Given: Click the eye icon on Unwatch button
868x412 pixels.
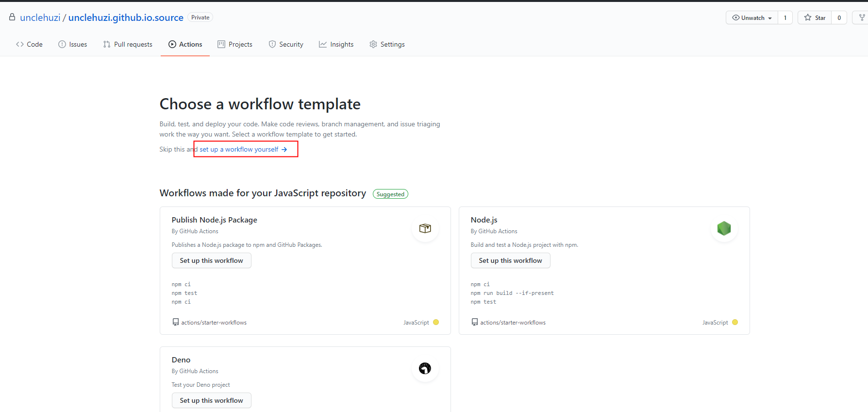Looking at the screenshot, I should [735, 17].
